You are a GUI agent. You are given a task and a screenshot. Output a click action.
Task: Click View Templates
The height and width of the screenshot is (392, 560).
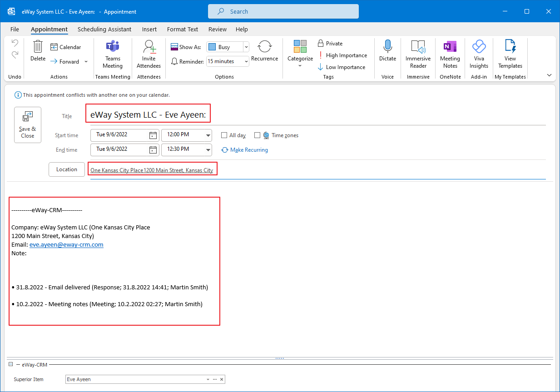[510, 54]
